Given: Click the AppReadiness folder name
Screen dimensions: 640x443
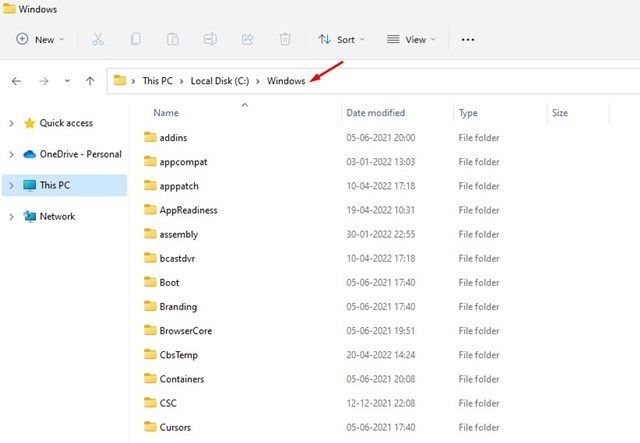Looking at the screenshot, I should click(188, 210).
